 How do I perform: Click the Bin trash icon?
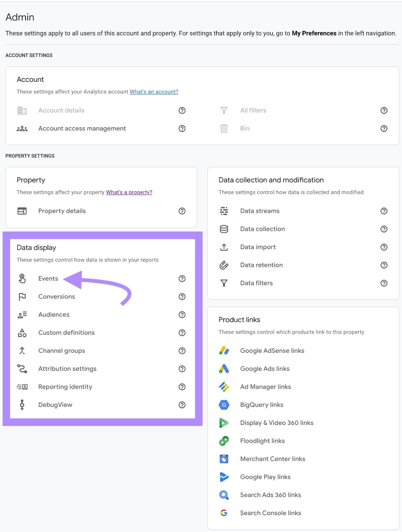(x=224, y=128)
